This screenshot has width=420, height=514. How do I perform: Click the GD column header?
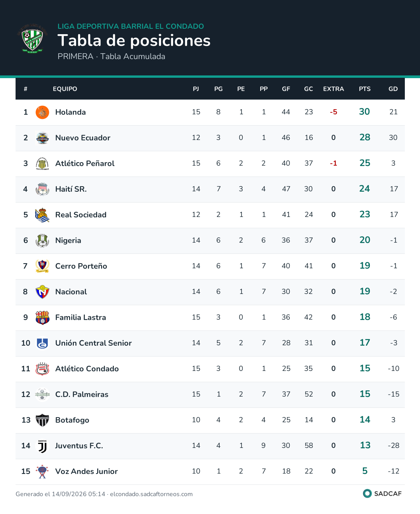click(x=393, y=89)
